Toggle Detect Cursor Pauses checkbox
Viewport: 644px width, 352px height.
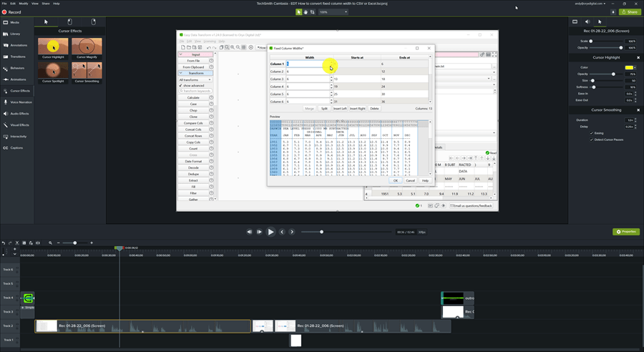click(591, 140)
